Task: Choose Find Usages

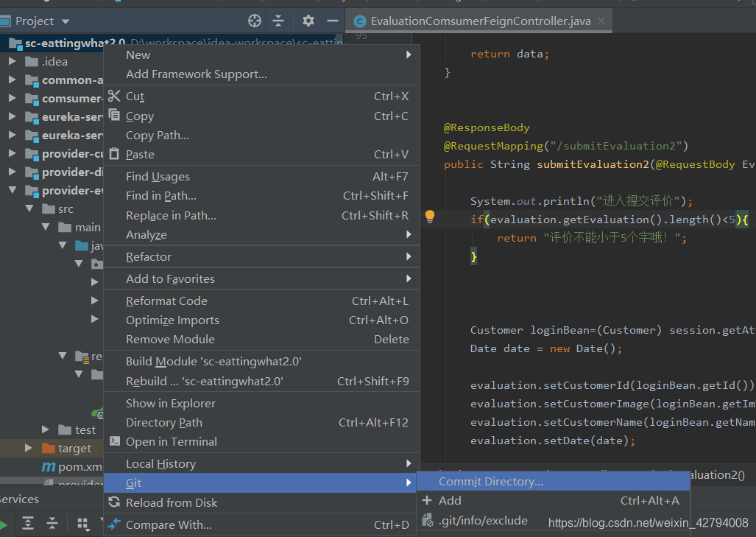Action: tap(262, 177)
